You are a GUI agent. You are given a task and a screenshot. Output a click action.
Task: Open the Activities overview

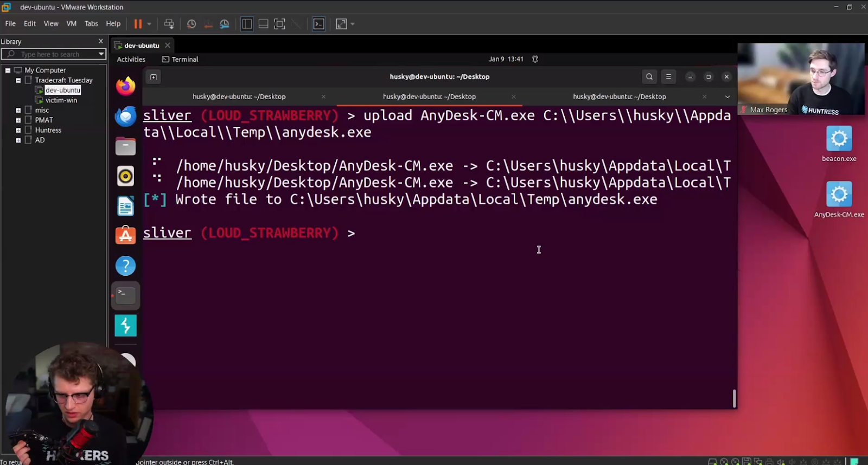click(131, 60)
